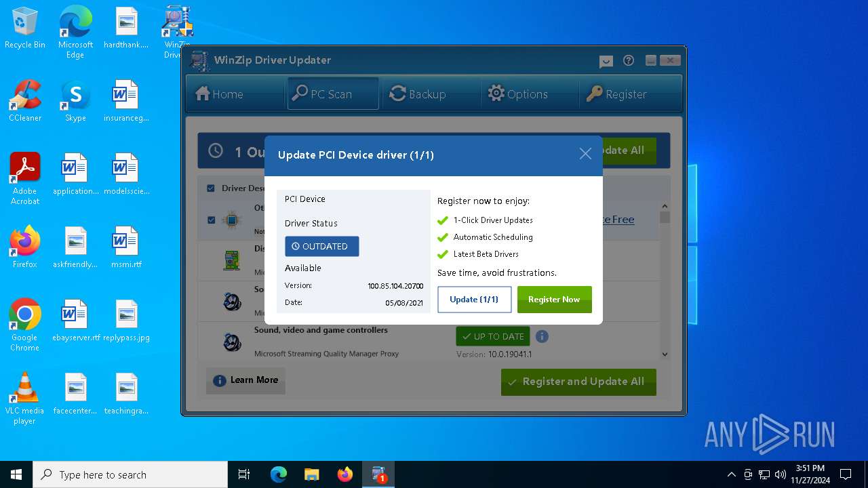Close the Update PCI Device driver dialog
This screenshot has height=488, width=868.
click(585, 155)
